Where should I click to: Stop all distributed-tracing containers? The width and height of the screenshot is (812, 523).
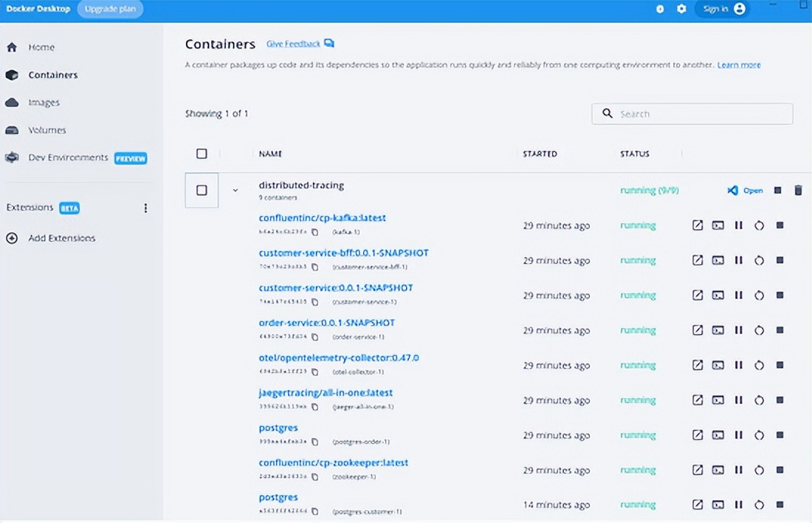coord(777,191)
